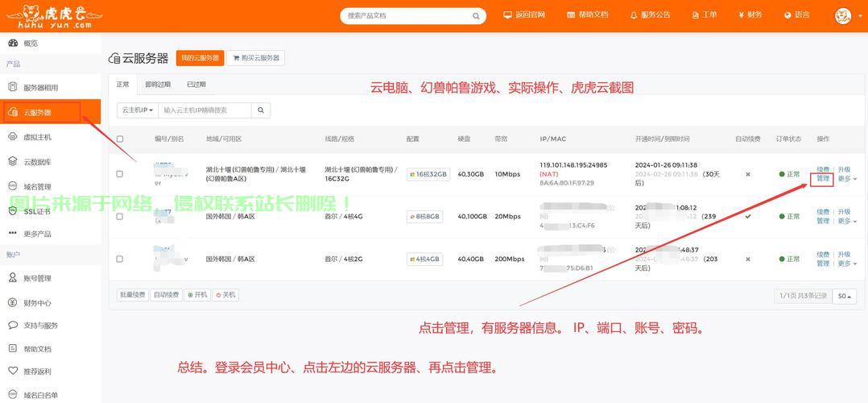Click the 自动续费 button below the table
Viewport: 868px width, 403px height.
[x=166, y=295]
